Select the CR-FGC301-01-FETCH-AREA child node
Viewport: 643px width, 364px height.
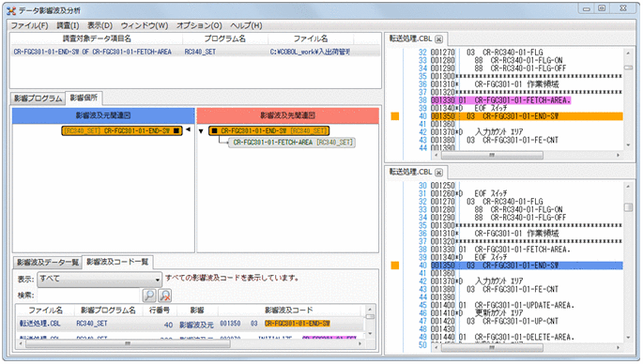coord(292,143)
